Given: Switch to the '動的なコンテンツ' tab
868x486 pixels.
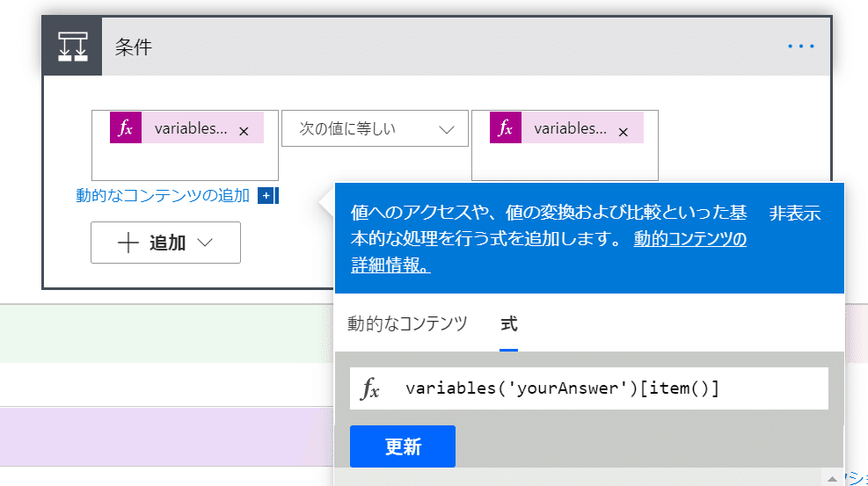Looking at the screenshot, I should 407,324.
